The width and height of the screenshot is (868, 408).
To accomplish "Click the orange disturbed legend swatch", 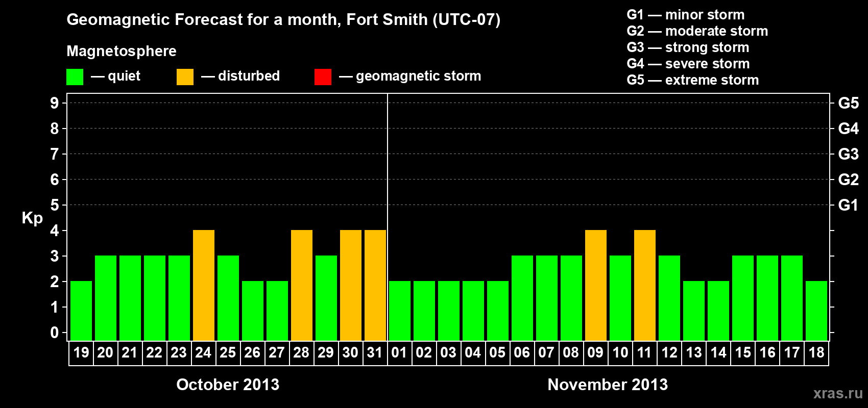I will coord(185,77).
